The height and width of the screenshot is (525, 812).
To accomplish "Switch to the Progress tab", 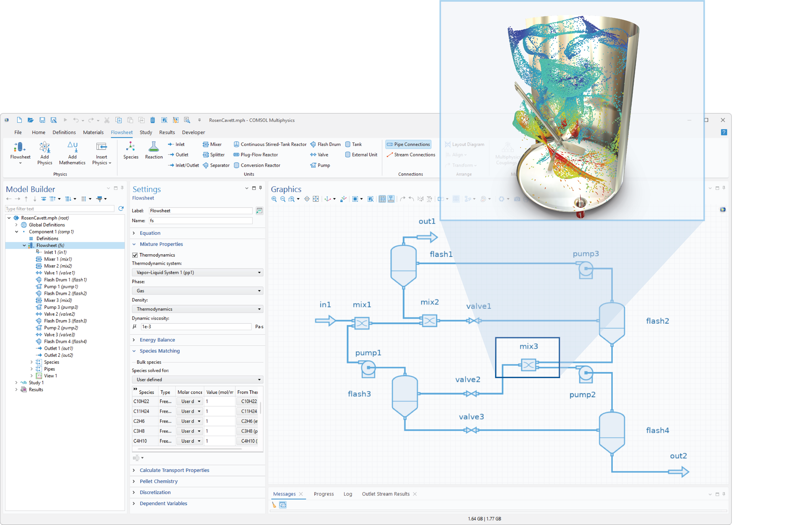I will pos(324,494).
